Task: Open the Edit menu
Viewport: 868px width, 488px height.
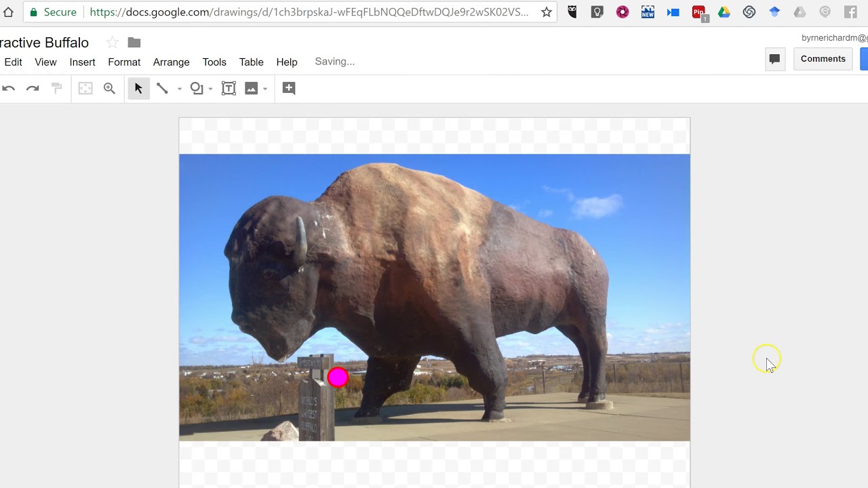Action: pyautogui.click(x=13, y=62)
